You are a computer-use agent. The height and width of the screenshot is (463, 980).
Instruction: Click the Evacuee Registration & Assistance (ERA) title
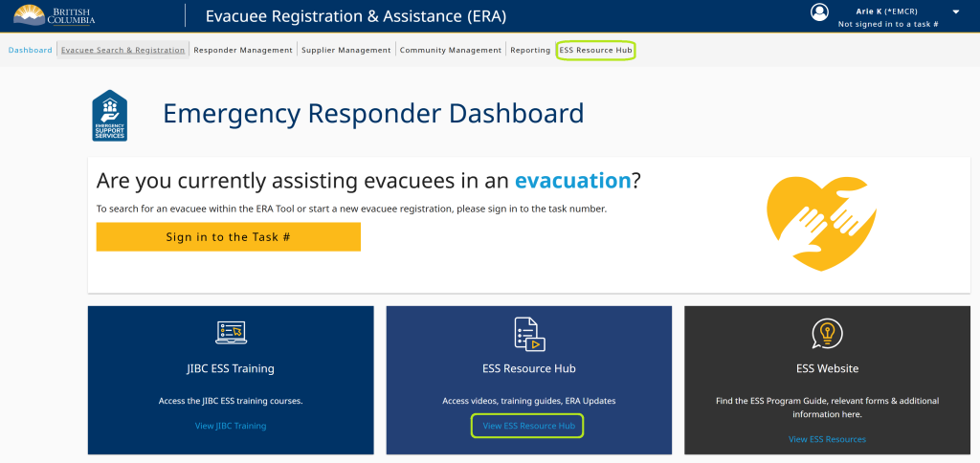tap(356, 16)
